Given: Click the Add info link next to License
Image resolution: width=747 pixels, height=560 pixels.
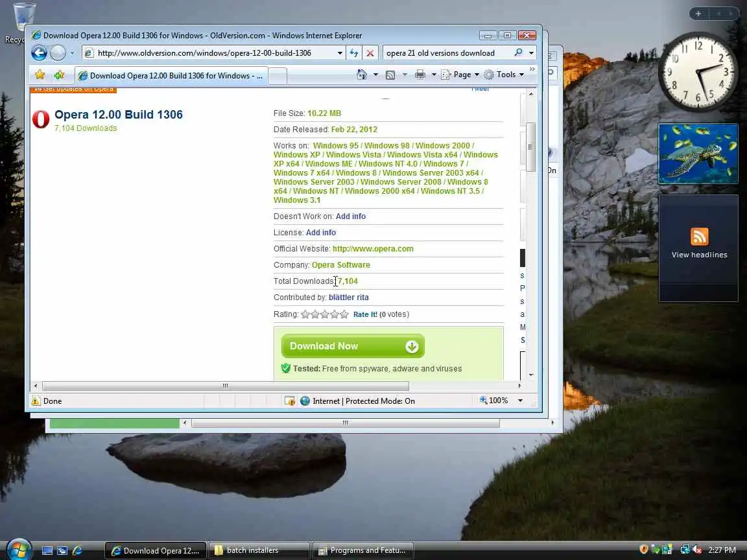Looking at the screenshot, I should 320,233.
